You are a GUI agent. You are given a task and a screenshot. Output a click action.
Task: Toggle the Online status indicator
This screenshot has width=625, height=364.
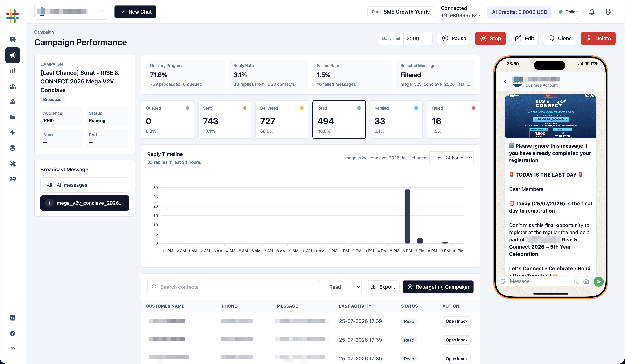[x=568, y=12]
